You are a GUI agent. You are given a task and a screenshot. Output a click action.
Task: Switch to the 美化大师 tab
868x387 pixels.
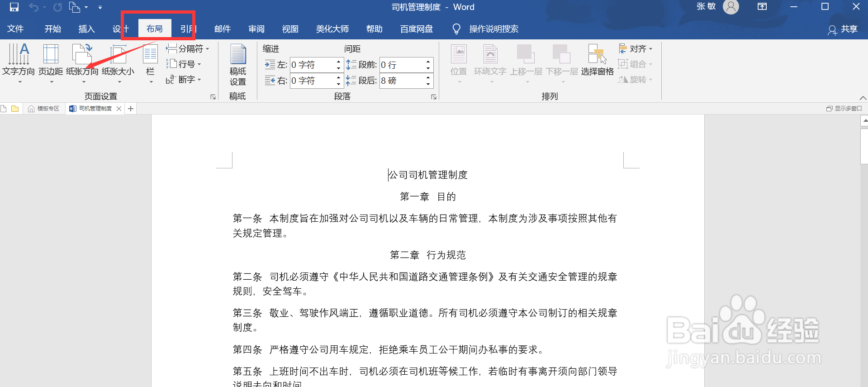click(x=332, y=29)
